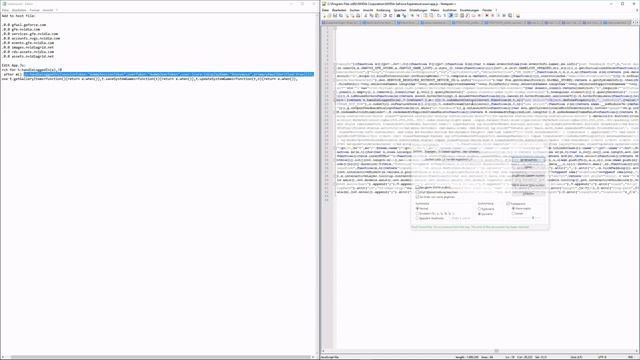Click the Save Recorded Macro icon

tap(510, 16)
